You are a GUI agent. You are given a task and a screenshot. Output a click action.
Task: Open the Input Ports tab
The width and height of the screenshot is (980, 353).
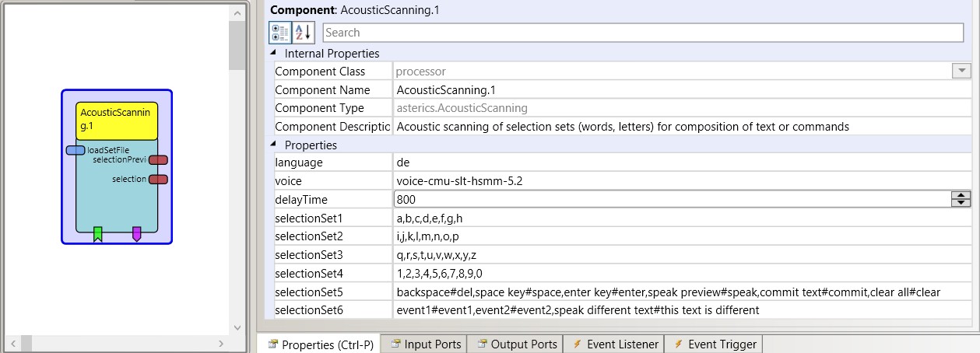425,344
